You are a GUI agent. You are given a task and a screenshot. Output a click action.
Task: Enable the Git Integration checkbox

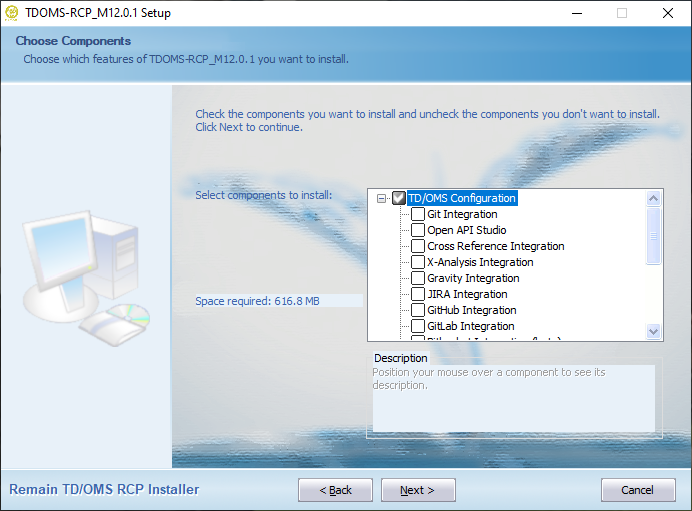click(x=418, y=214)
